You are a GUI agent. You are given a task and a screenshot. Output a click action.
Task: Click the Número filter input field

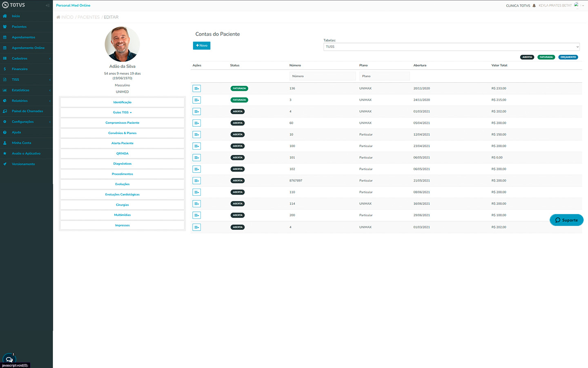point(322,76)
